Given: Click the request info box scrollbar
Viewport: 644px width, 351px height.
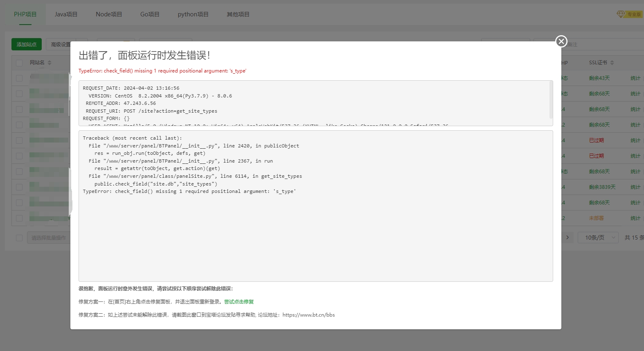Looking at the screenshot, I should [x=551, y=100].
